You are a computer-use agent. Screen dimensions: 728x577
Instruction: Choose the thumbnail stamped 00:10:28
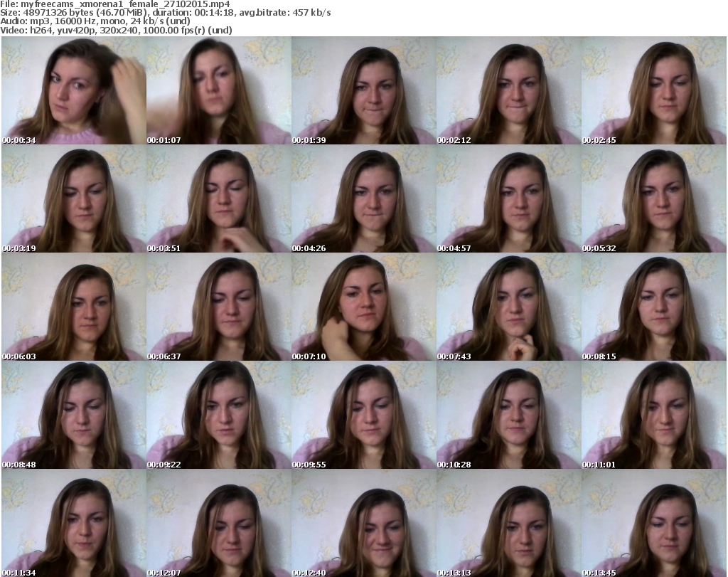(509, 415)
